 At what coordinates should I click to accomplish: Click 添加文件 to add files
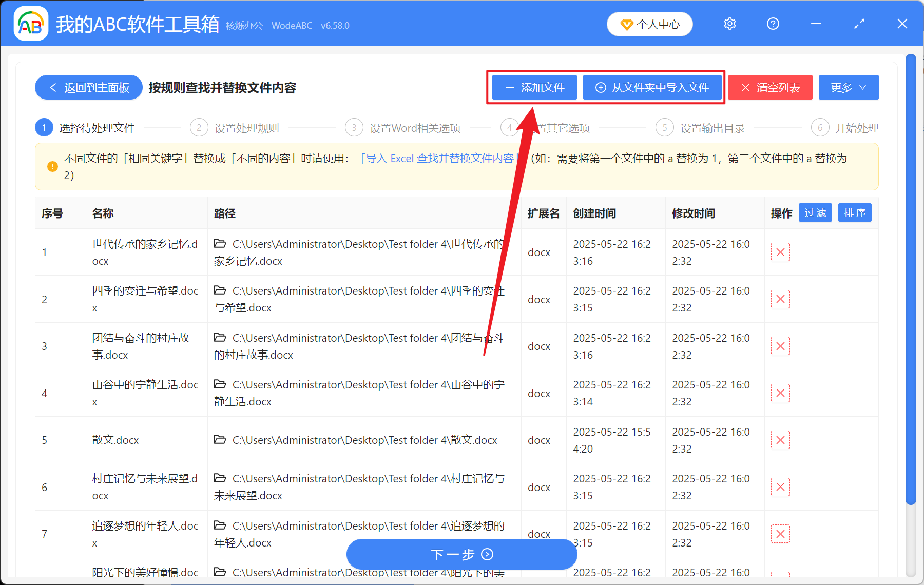534,88
